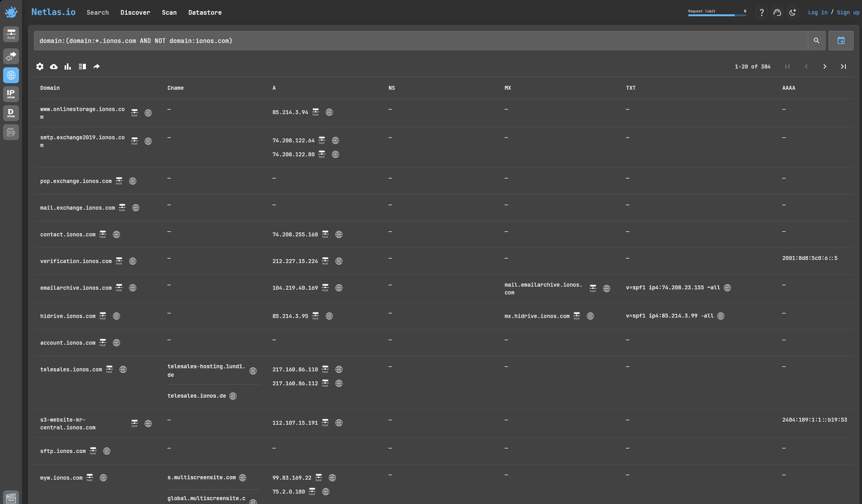This screenshot has width=862, height=504.
Task: Open table settings gear icon
Action: [x=40, y=67]
